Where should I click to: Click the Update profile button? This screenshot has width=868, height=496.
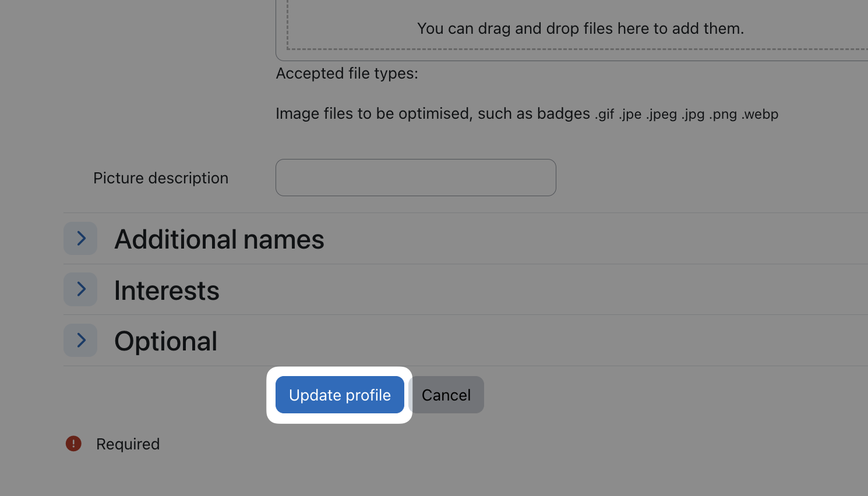340,395
